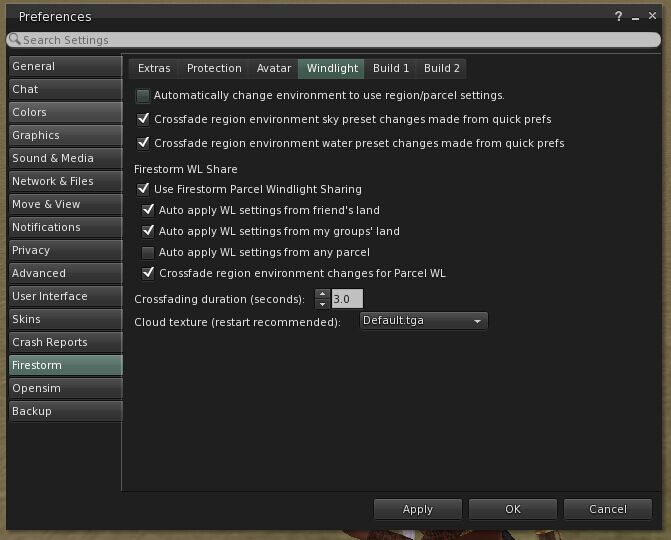Close the Preferences window
Viewport: 671px width, 540px height.
click(652, 16)
